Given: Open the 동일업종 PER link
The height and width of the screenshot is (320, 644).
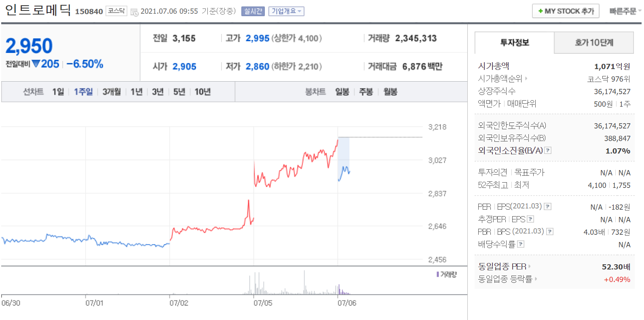Looking at the screenshot, I should [x=502, y=267].
